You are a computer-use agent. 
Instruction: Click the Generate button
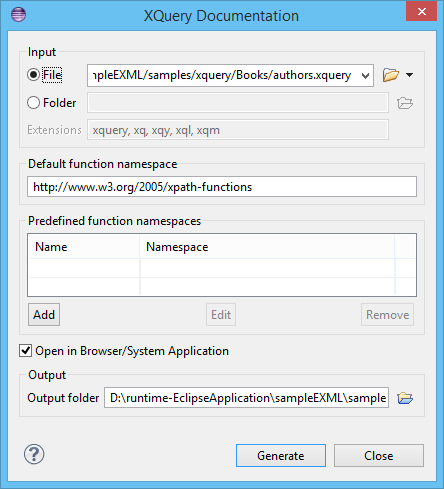click(x=281, y=455)
